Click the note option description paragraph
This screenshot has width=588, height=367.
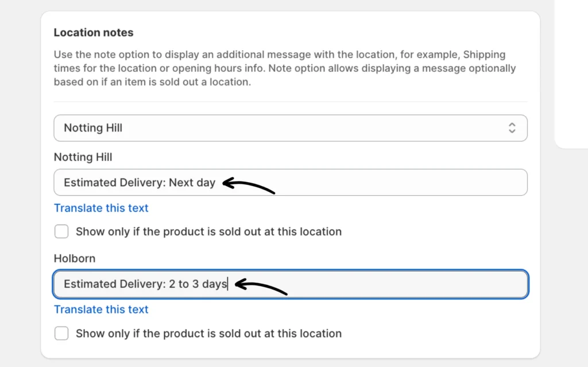[x=284, y=68]
